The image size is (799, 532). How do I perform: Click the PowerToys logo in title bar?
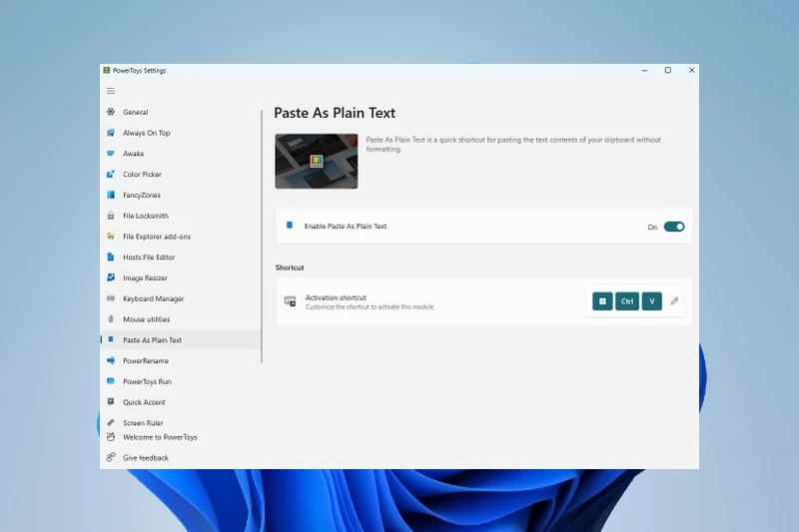pos(107,70)
